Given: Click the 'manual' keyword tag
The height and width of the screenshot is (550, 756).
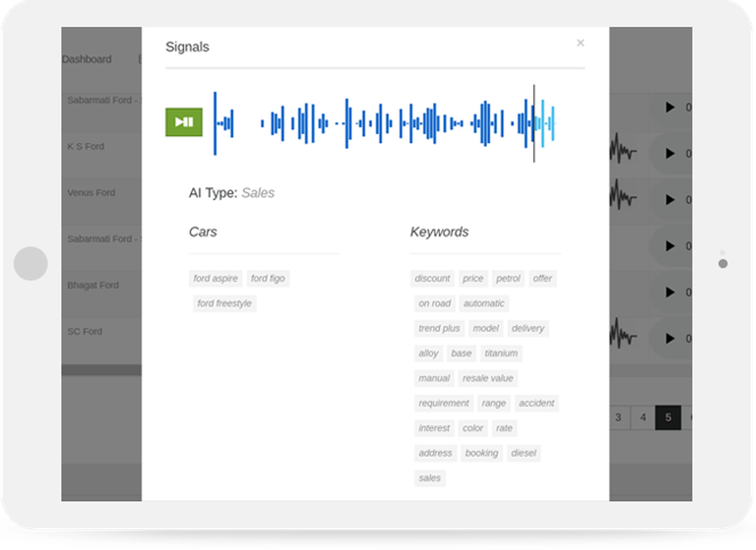Looking at the screenshot, I should click(434, 379).
